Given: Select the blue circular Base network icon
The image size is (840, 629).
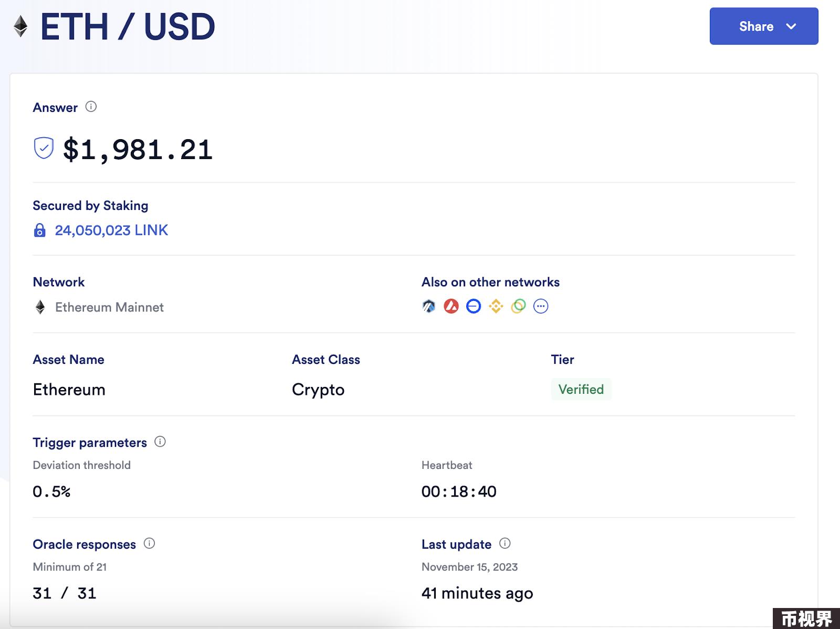Looking at the screenshot, I should point(474,306).
